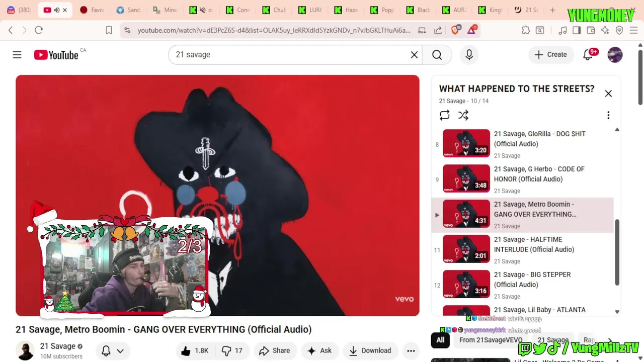Open the notifications bell in the YouTube header
The width and height of the screenshot is (644, 362).
click(x=588, y=55)
